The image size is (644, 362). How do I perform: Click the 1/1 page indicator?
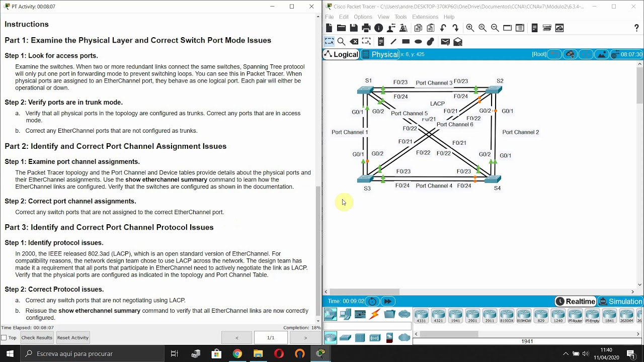[x=271, y=337]
